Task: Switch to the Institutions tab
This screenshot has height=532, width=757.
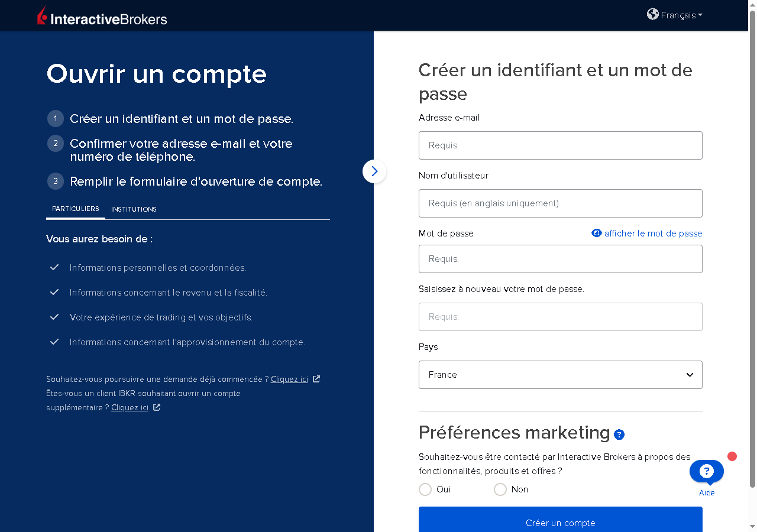Action: point(134,209)
